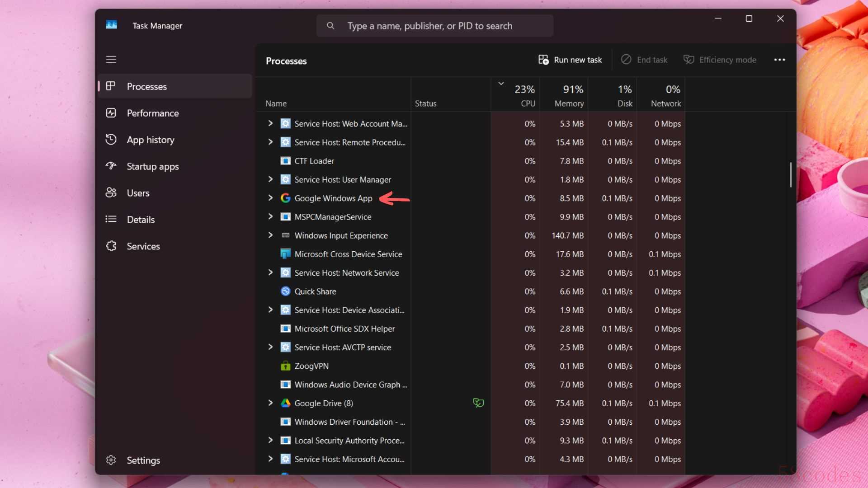The height and width of the screenshot is (488, 868).
Task: Expand Service Host: User Manager
Action: coord(270,179)
